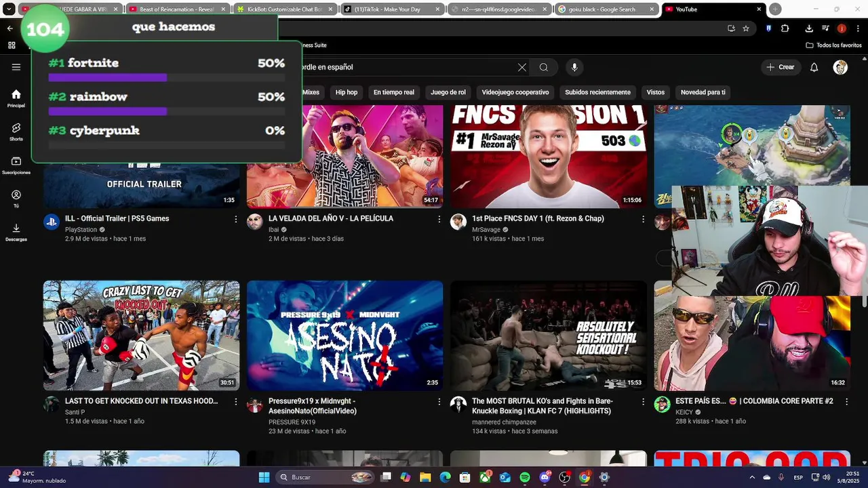Switch to goku black Google Search tab
This screenshot has height=488, width=868.
point(607,9)
